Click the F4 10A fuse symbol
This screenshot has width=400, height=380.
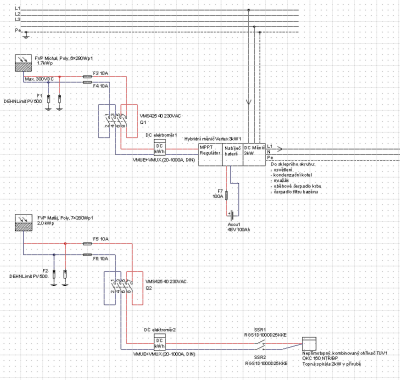click(87, 82)
